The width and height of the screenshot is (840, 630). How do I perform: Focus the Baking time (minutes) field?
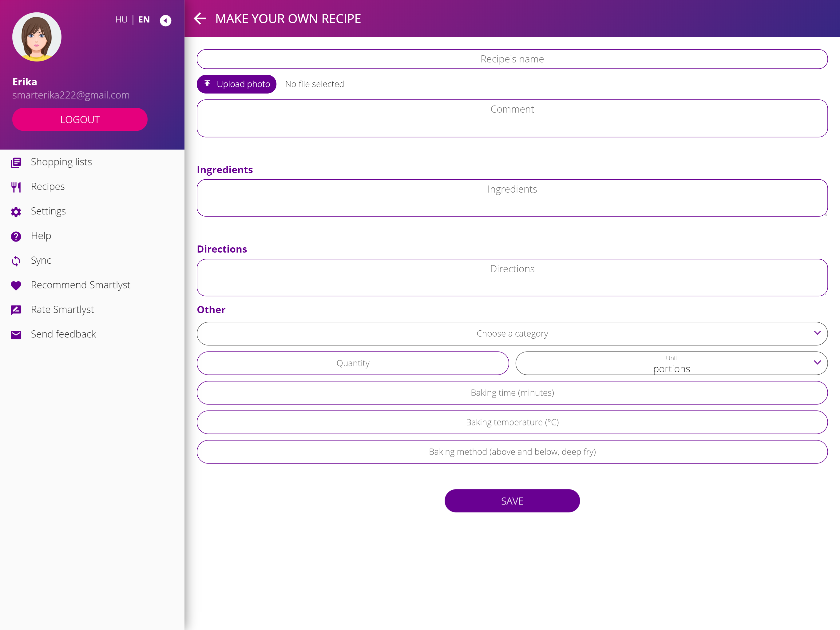coord(512,393)
